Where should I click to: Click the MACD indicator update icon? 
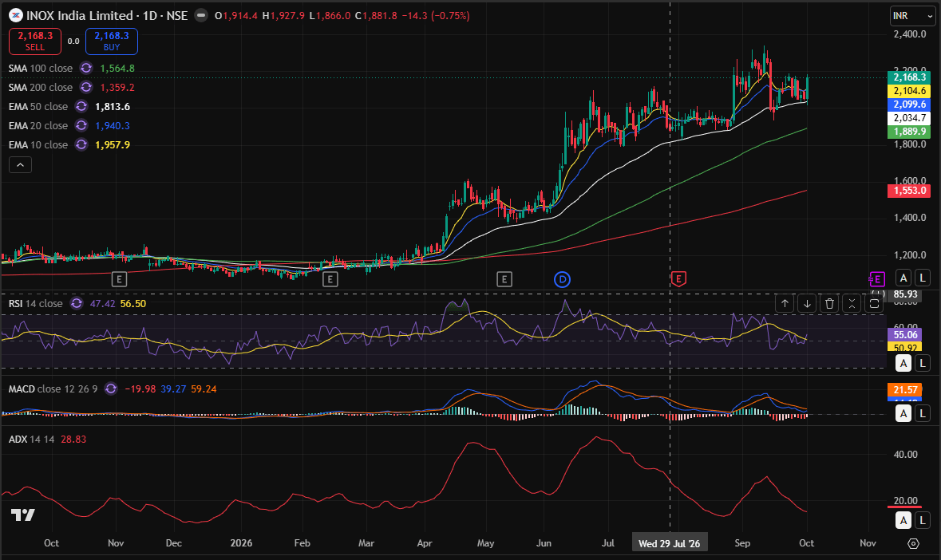point(110,389)
